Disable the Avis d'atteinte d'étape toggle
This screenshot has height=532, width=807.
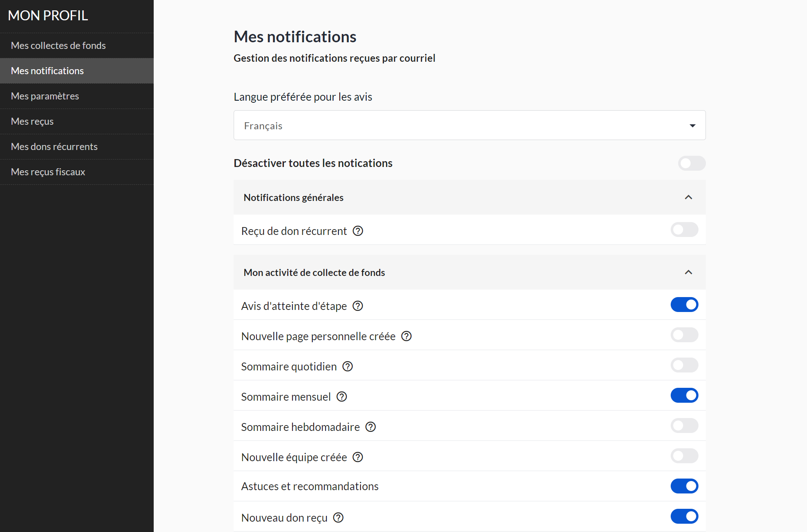point(684,305)
